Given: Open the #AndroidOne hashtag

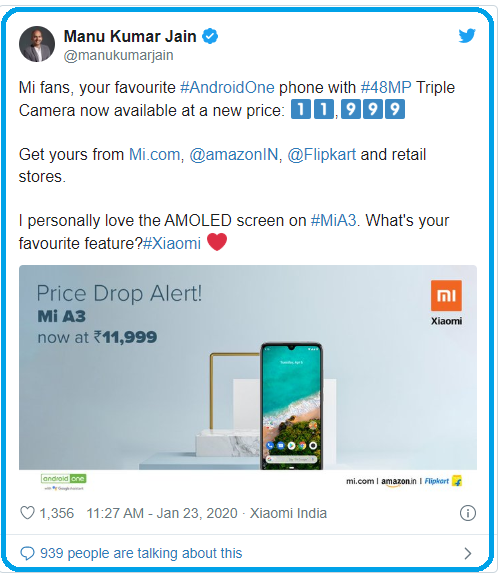Looking at the screenshot, I should [x=227, y=88].
